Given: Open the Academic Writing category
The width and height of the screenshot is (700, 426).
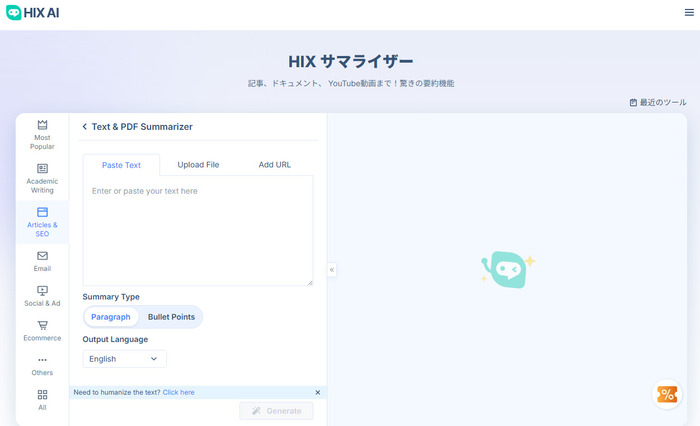Looking at the screenshot, I should (x=42, y=178).
